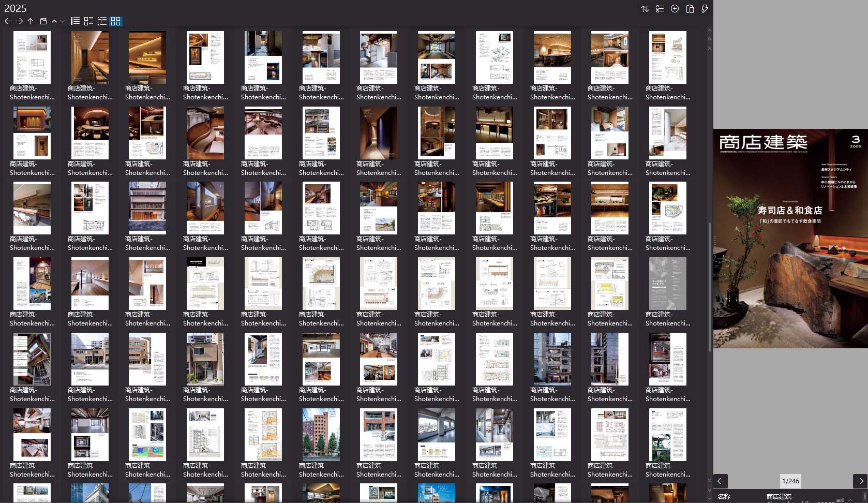
Task: Switch to the tree list view
Action: click(x=102, y=21)
